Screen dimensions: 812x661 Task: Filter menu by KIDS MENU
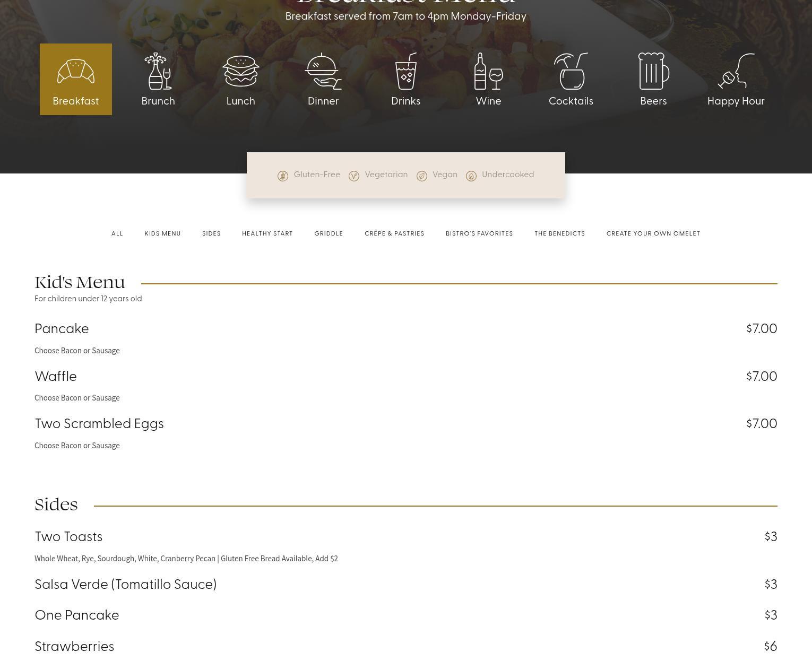pyautogui.click(x=163, y=233)
